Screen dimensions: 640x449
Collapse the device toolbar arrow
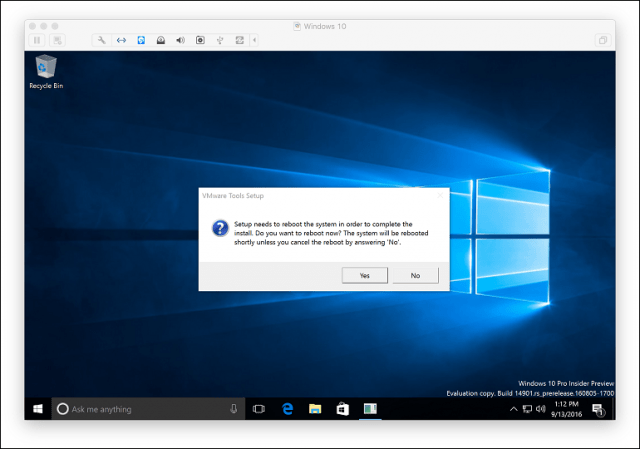[254, 40]
